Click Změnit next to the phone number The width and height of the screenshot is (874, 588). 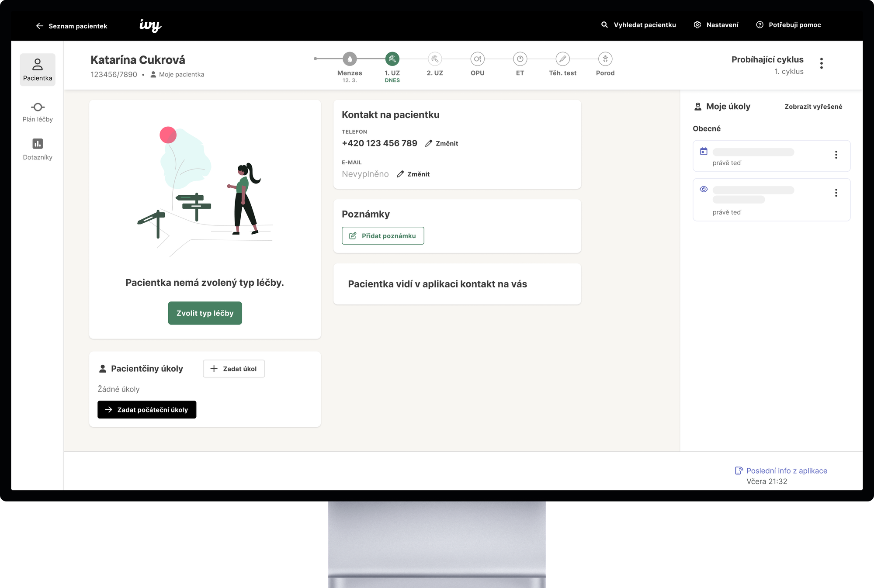coord(442,143)
